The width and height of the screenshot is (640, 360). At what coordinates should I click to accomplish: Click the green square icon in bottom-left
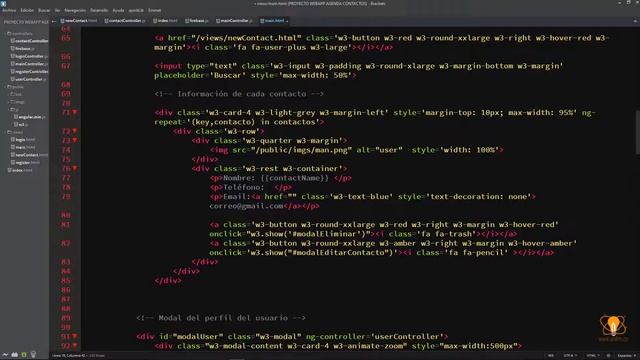tap(24, 355)
